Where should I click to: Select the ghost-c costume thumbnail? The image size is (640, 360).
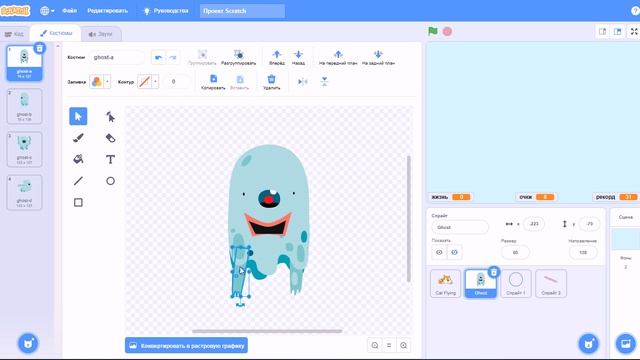[x=24, y=149]
